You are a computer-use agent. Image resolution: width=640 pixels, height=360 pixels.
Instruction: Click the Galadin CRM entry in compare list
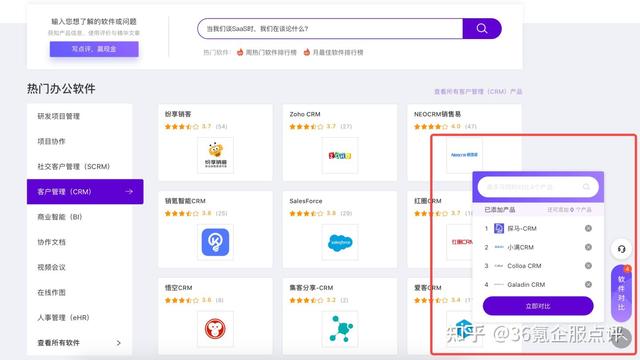tap(526, 284)
